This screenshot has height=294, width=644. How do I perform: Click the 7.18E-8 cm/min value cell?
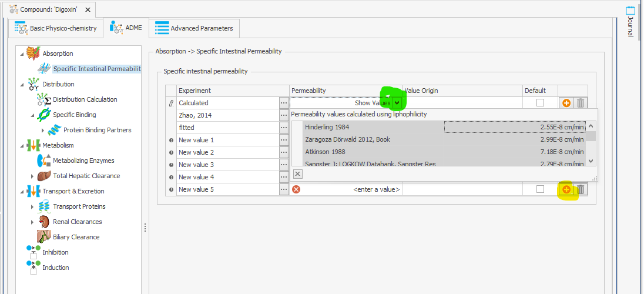(x=515, y=152)
